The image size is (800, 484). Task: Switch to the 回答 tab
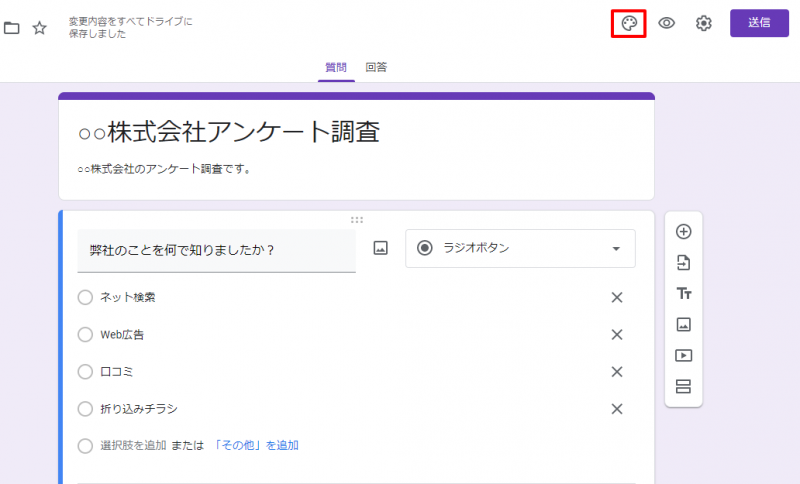[x=376, y=67]
